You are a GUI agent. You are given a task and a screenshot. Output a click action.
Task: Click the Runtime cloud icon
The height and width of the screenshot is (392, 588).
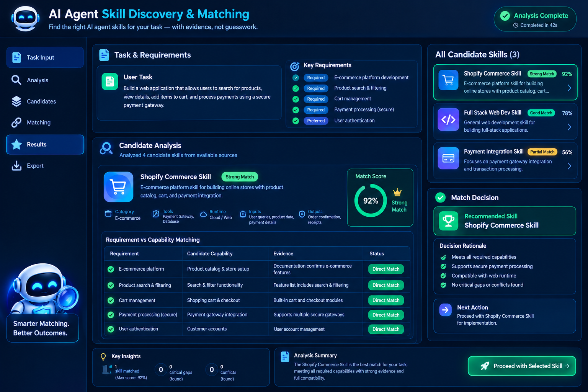[203, 214]
